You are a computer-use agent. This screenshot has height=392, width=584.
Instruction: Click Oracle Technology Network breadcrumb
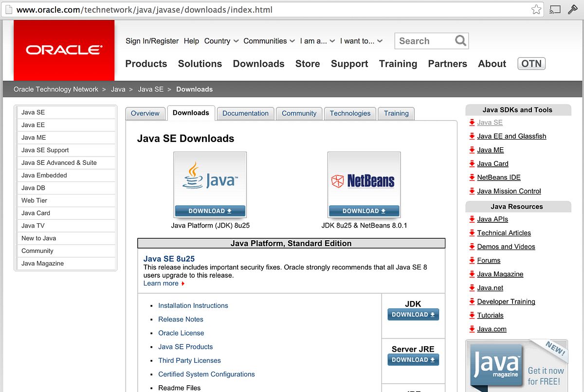[x=56, y=89]
